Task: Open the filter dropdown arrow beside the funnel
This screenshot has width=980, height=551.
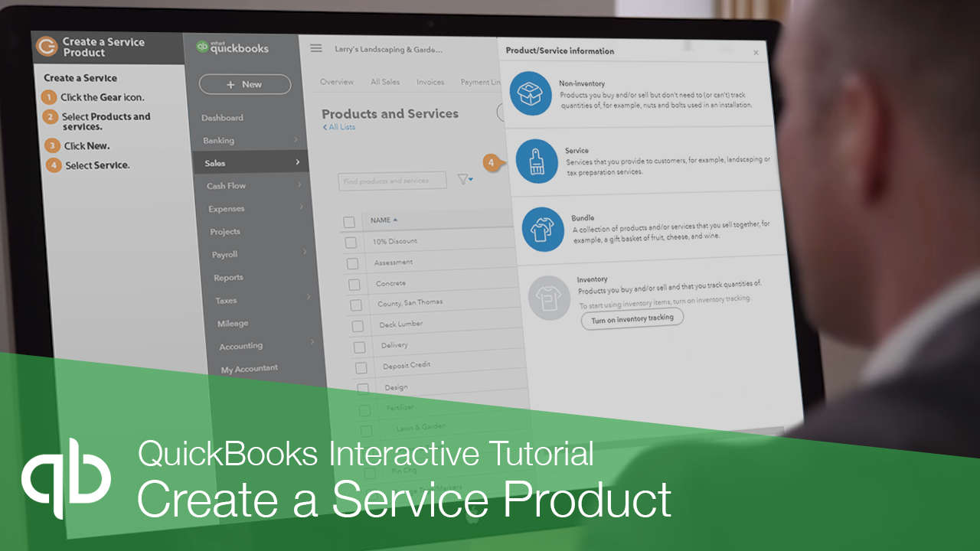Action: pos(470,180)
